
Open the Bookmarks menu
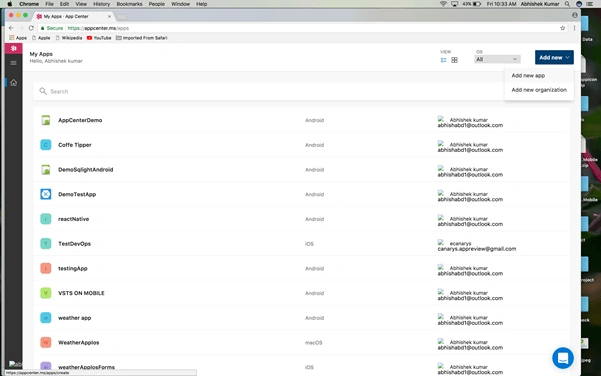pyautogui.click(x=129, y=4)
